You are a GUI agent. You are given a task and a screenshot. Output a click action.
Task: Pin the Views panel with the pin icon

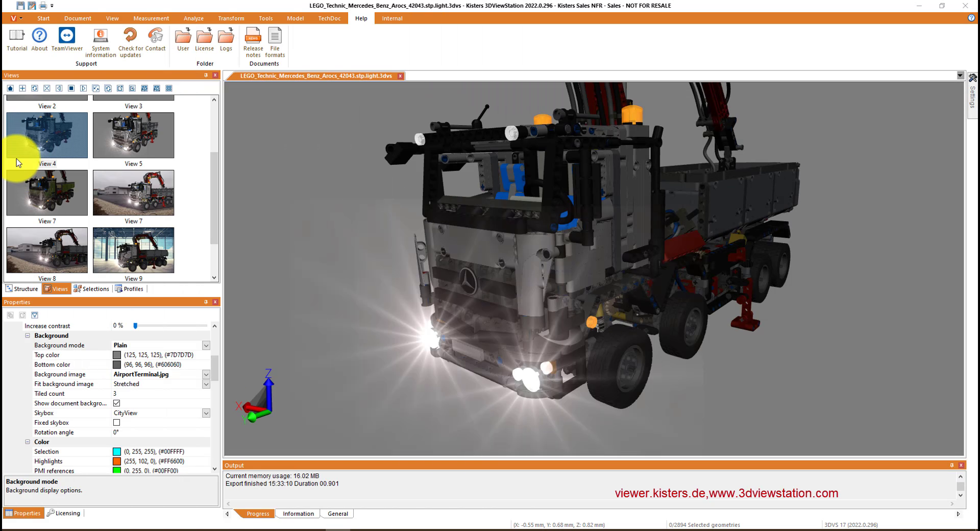206,75
